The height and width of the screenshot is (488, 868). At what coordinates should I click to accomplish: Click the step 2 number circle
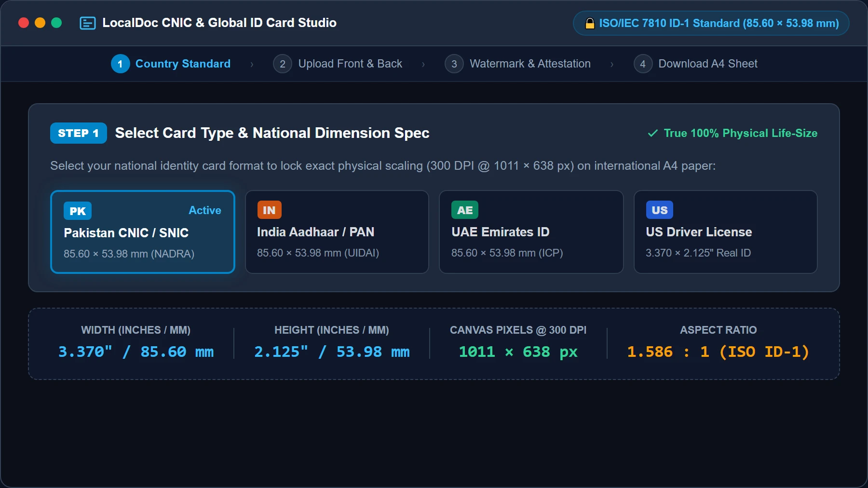coord(283,64)
